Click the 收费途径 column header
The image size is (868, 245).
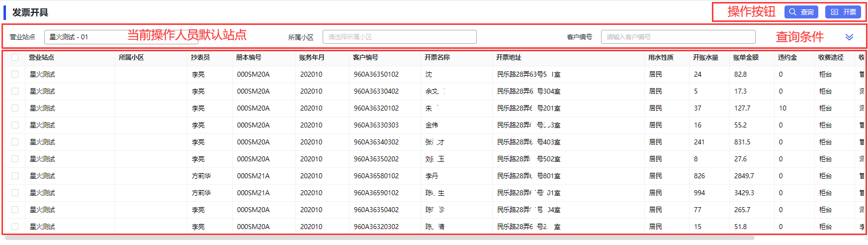831,57
